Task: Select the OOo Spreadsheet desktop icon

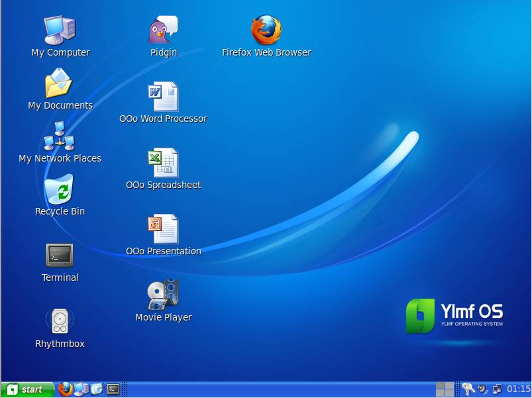Action: coord(163,163)
